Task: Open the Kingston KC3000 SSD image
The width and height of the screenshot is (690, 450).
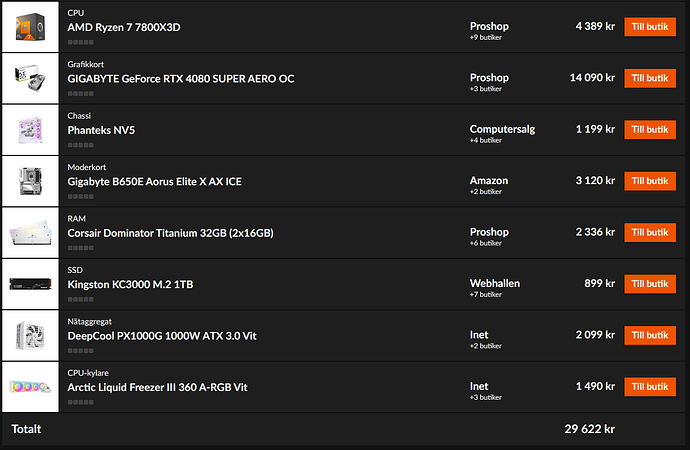Action: click(30, 284)
